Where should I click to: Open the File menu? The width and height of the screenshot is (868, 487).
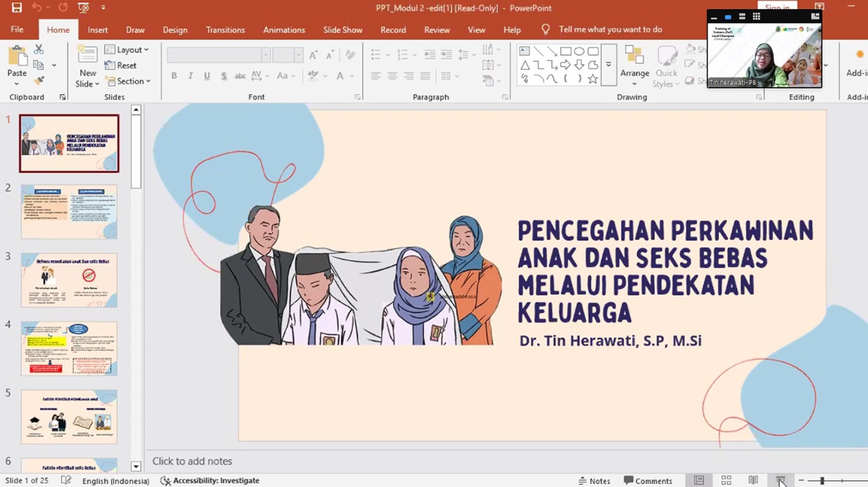(17, 30)
